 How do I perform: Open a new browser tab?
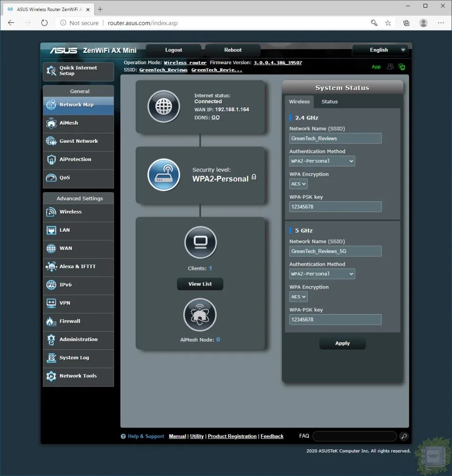[100, 10]
